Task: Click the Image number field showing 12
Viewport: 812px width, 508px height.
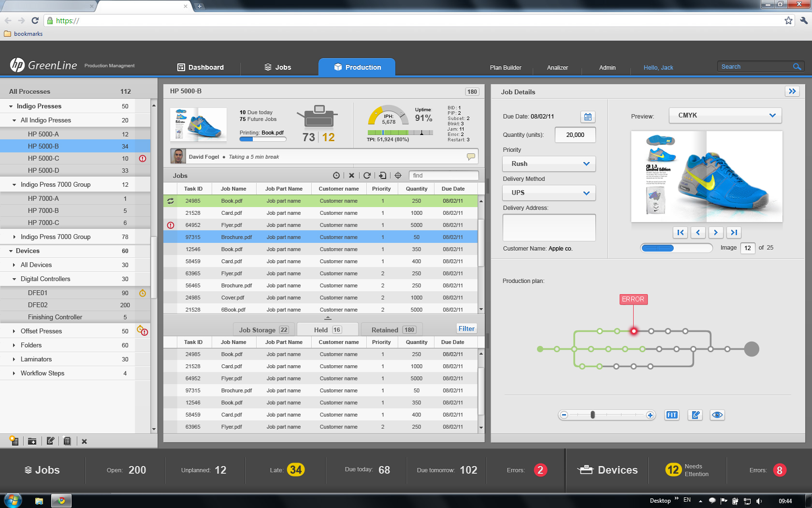Action: point(748,248)
